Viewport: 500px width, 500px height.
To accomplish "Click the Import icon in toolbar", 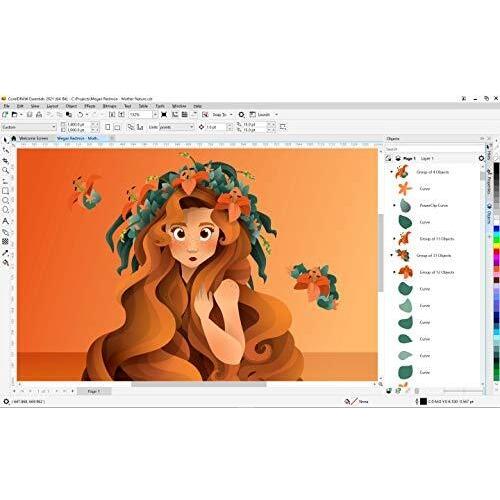I will click(x=112, y=115).
